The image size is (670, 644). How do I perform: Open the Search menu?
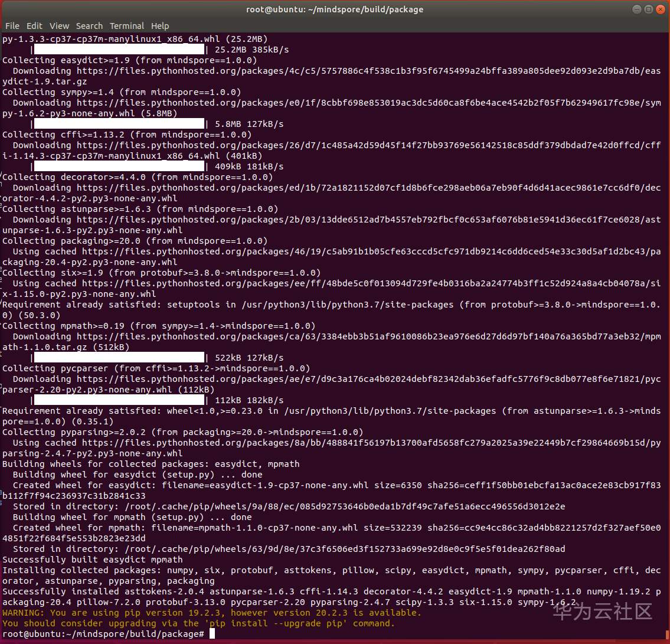(89, 26)
